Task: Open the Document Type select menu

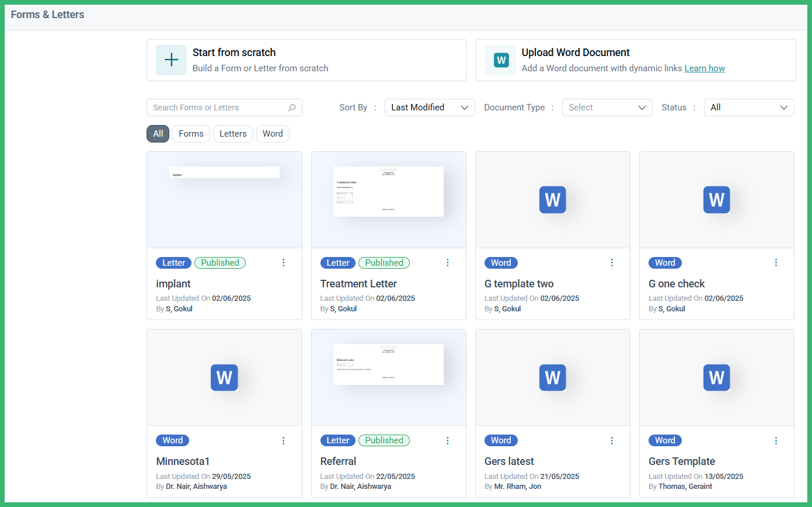Action: [x=607, y=107]
